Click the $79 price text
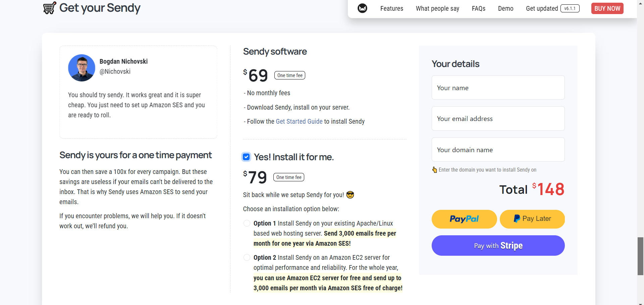644x305 pixels. click(255, 177)
